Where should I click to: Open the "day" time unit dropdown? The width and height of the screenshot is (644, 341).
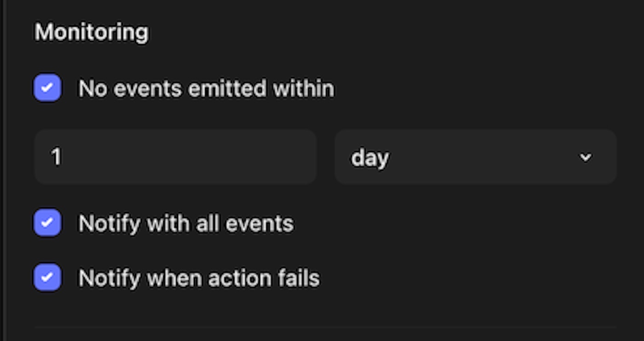475,157
